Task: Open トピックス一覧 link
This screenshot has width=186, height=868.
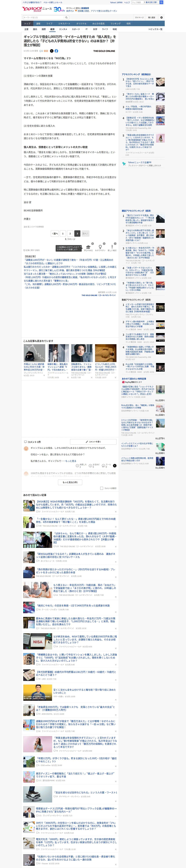Action: (155, 29)
